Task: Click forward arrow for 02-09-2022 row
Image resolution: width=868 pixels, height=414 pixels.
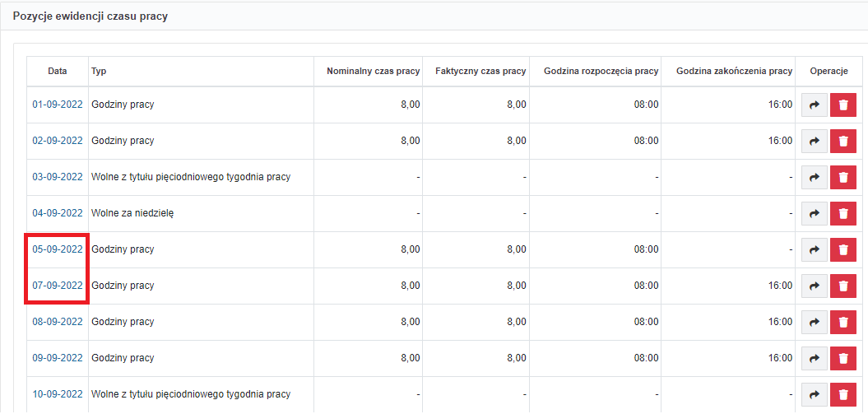Action: 815,141
